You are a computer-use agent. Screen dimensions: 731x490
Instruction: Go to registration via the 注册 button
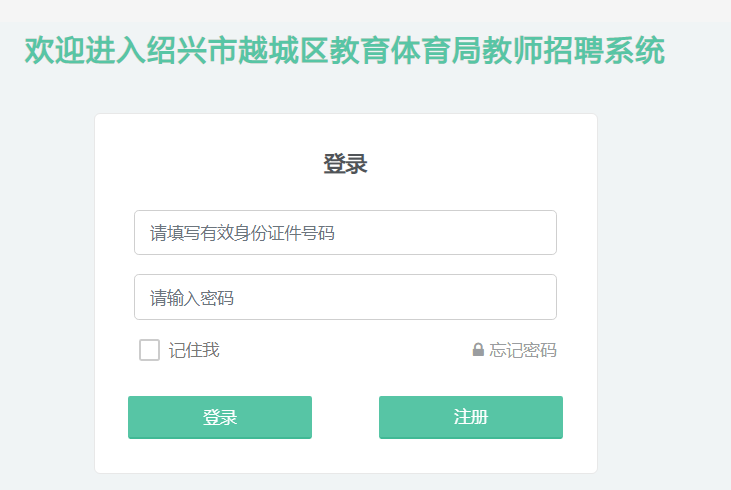(x=471, y=417)
